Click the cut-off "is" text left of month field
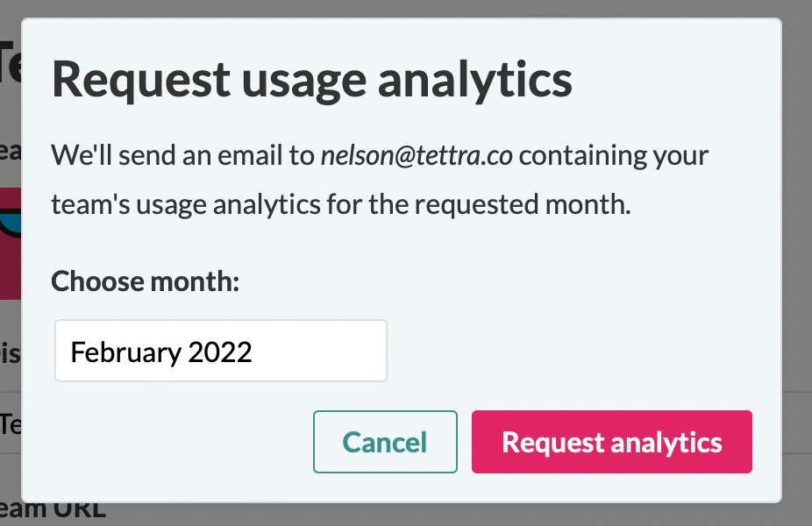Screen dimensions: 812x526 tap(9, 352)
